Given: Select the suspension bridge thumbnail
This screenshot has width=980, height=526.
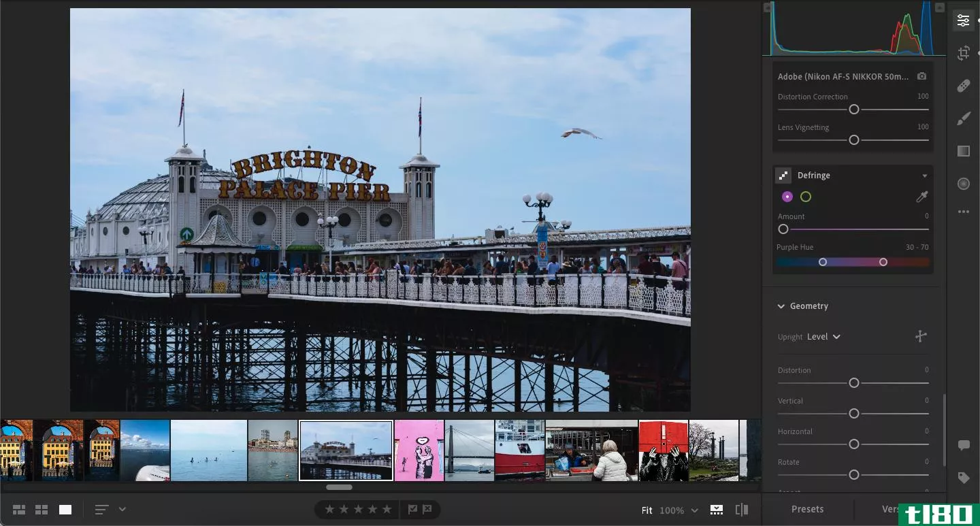Looking at the screenshot, I should tap(470, 450).
